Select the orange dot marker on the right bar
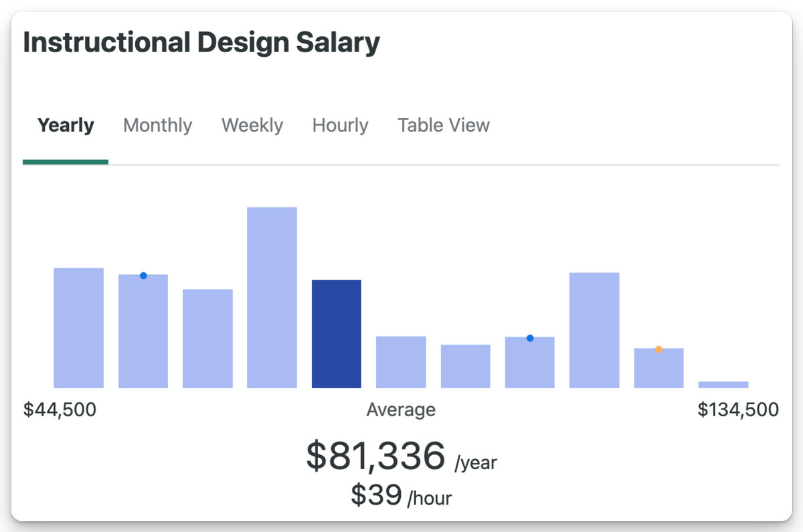Image resolution: width=803 pixels, height=532 pixels. (x=658, y=349)
